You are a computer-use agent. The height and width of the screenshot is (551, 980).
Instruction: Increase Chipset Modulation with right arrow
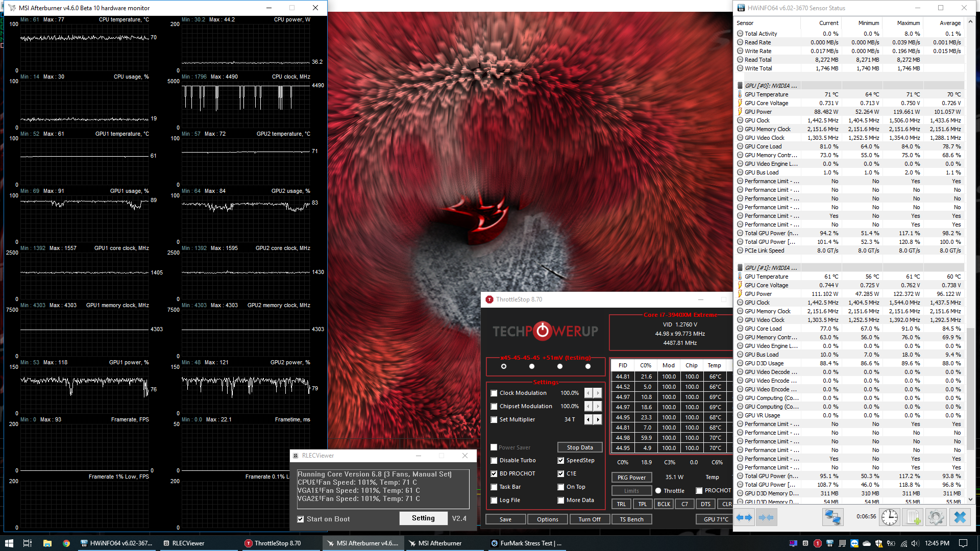point(598,406)
